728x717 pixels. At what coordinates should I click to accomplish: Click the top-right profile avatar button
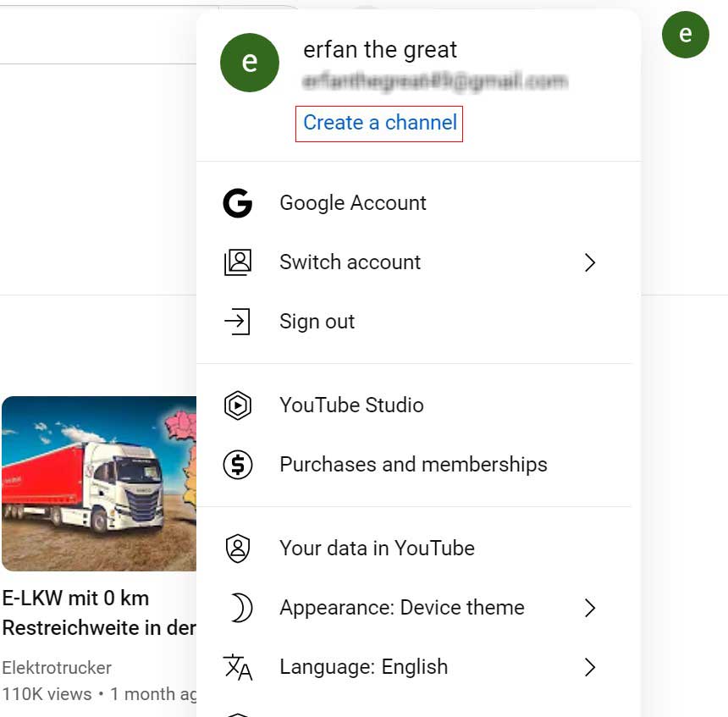point(686,35)
